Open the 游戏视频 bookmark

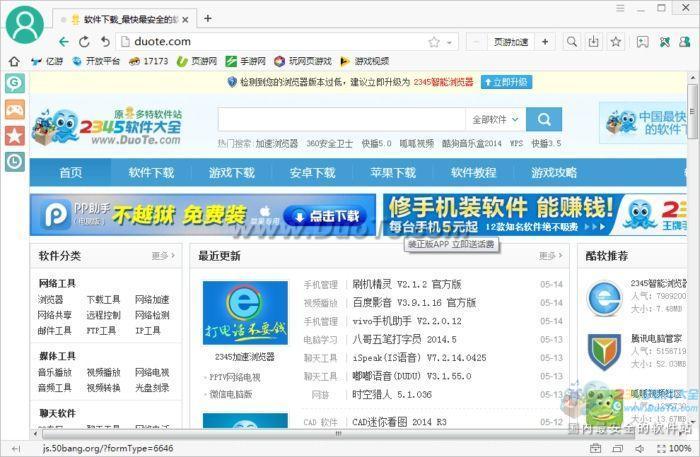tap(364, 61)
